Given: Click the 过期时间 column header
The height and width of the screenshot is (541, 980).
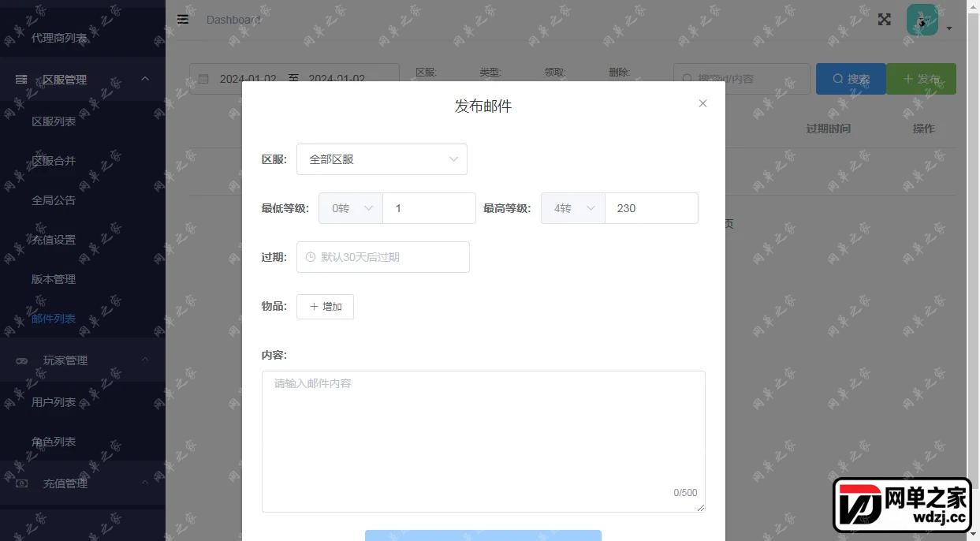Looking at the screenshot, I should (x=828, y=129).
